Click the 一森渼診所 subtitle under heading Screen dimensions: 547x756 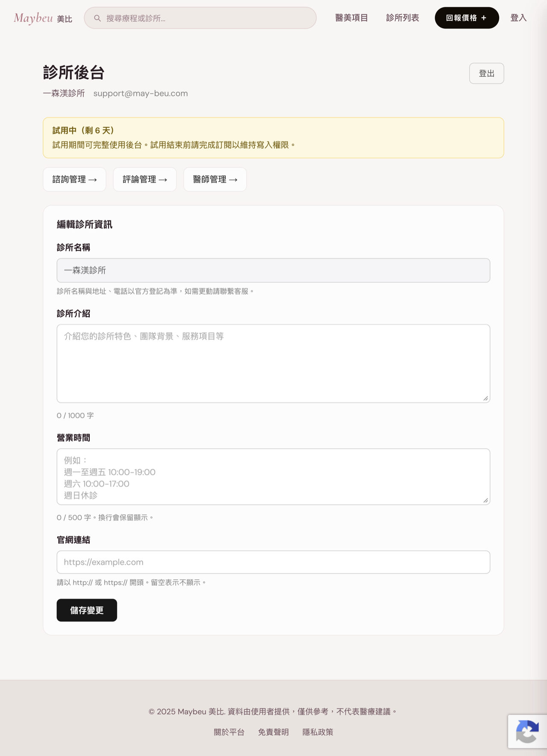coord(64,93)
